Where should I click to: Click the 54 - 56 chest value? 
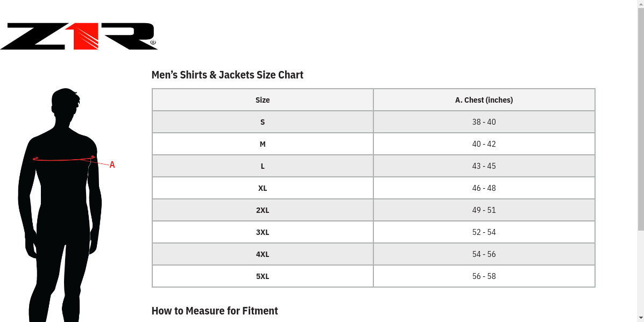click(484, 254)
